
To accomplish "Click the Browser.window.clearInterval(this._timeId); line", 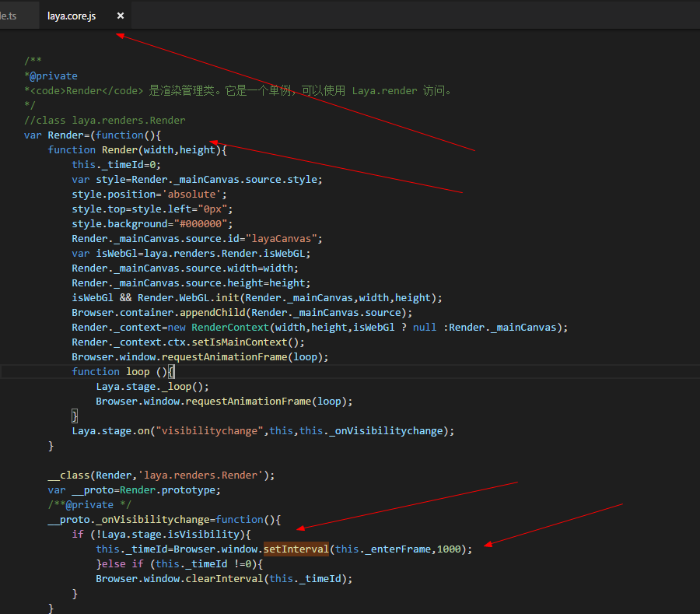I will (224, 578).
